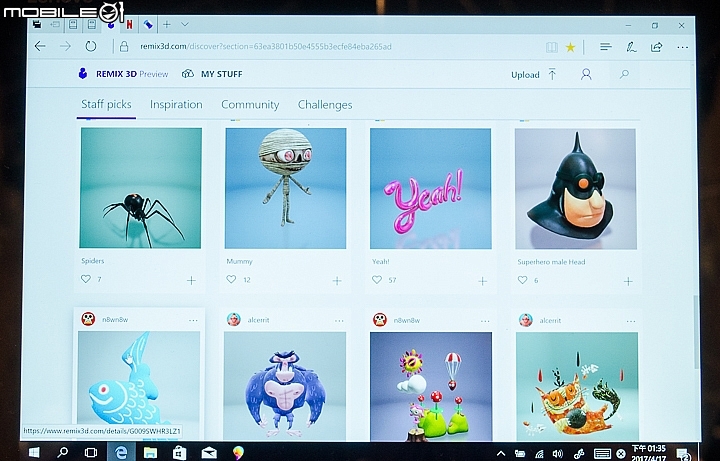Click the page vertical scrollbar

696,332
